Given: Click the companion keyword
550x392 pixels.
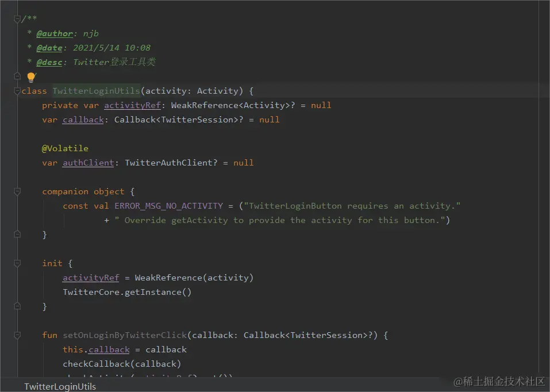Looking at the screenshot, I should click(x=66, y=191).
